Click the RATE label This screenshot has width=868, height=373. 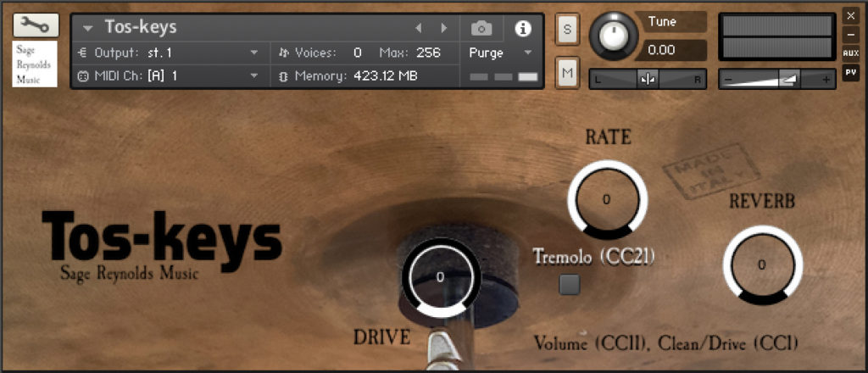pos(608,136)
